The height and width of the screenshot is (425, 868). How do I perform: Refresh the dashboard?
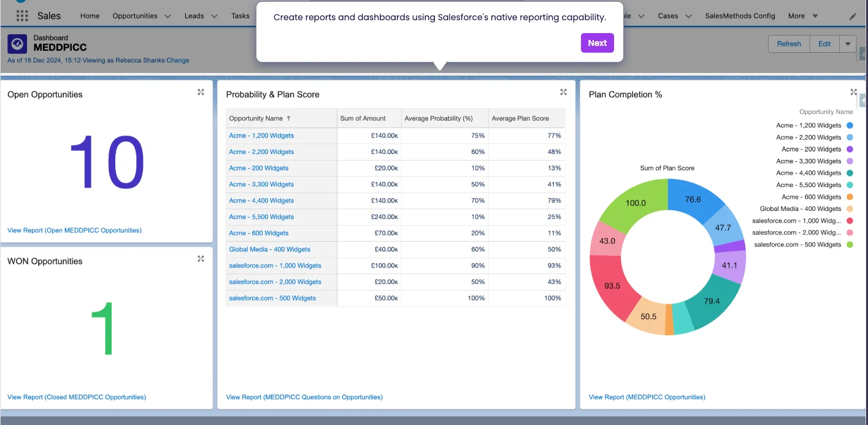click(789, 44)
